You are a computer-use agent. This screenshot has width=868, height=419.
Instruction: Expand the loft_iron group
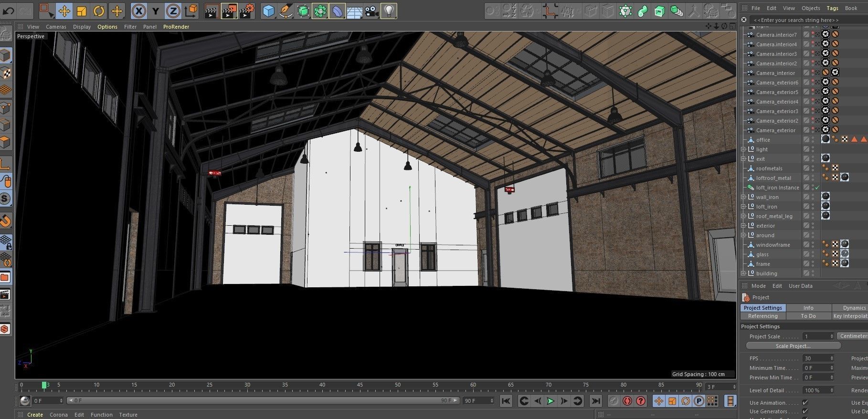743,207
